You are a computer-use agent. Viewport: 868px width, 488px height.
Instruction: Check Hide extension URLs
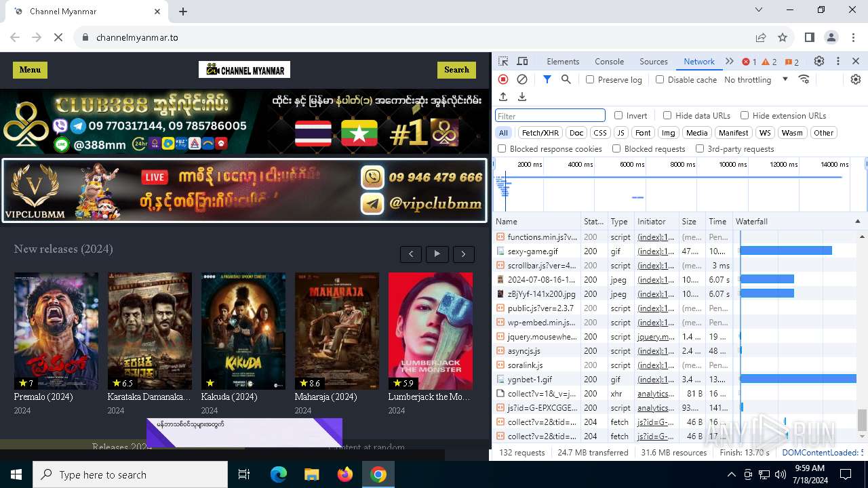click(x=745, y=115)
